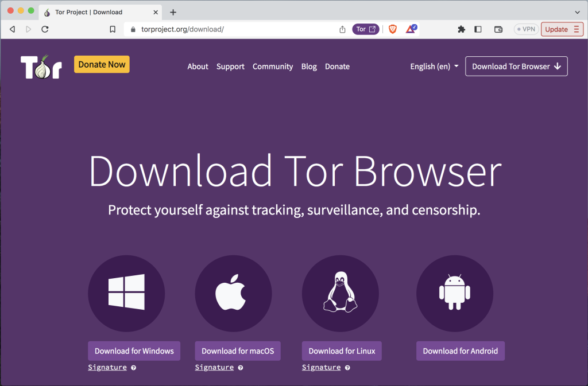This screenshot has width=588, height=386.
Task: Expand the tab list chevron
Action: 577,13
